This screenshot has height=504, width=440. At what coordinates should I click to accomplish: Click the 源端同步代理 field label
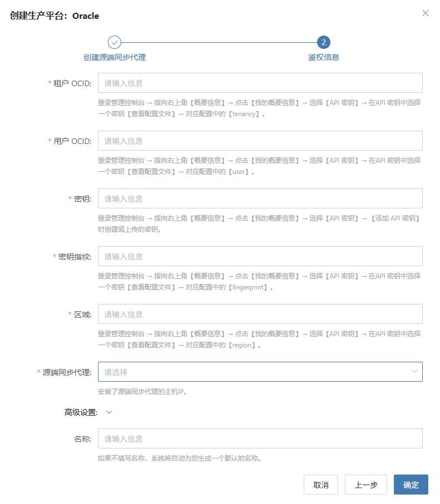point(67,372)
